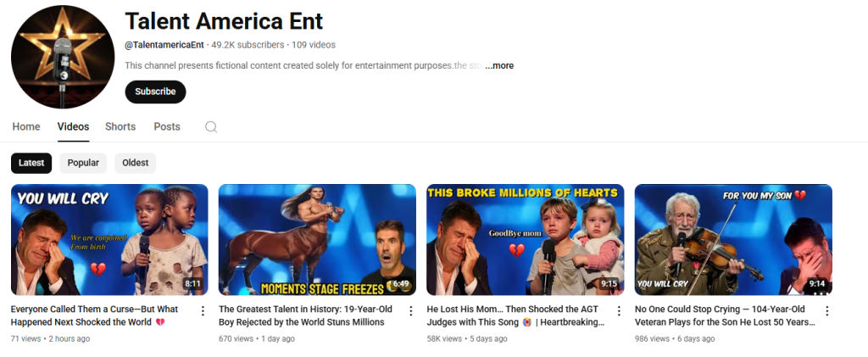Screen dimensions: 868x357
Task: Open the No One Could Stop Crying title
Action: (x=726, y=315)
